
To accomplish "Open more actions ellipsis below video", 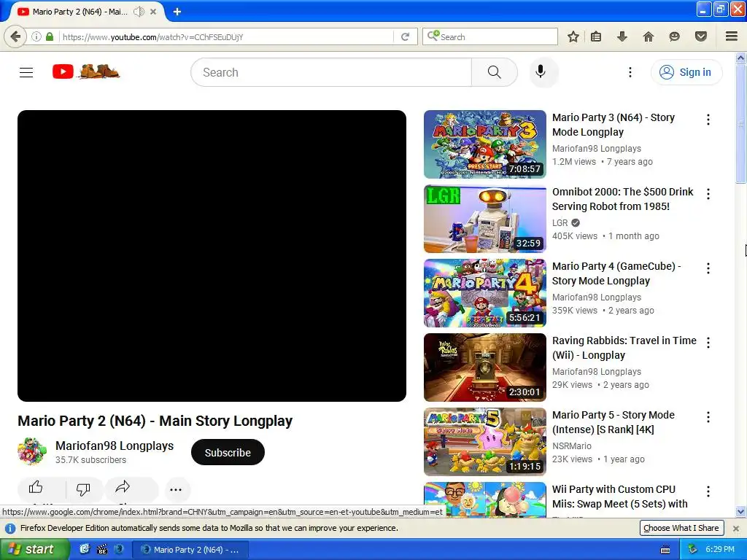I will pyautogui.click(x=176, y=489).
